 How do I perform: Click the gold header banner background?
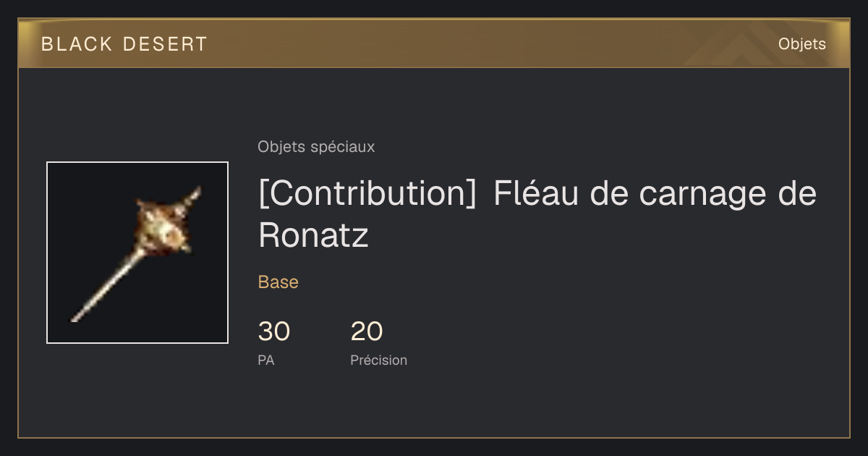click(434, 43)
